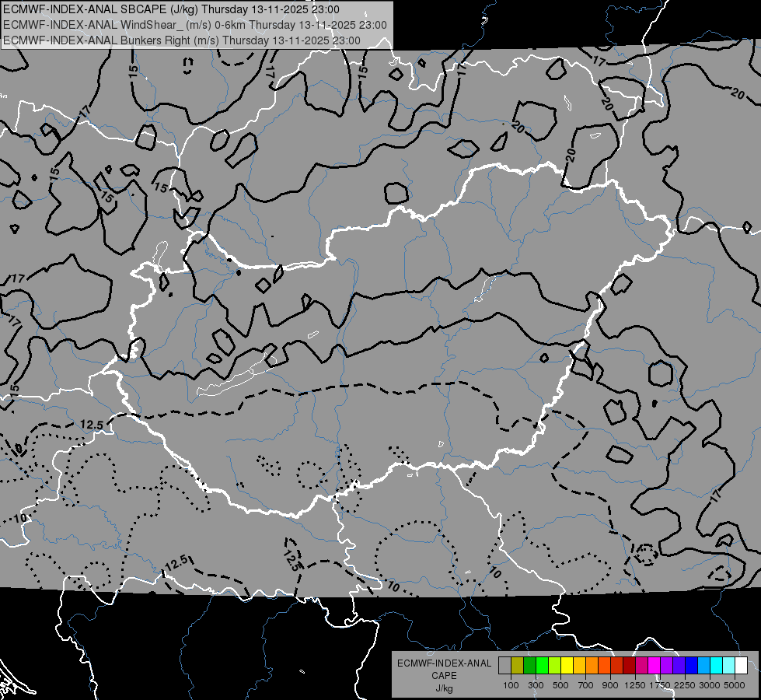Select the WindShear 0-6km title line
761x700 pixels.
point(195,25)
